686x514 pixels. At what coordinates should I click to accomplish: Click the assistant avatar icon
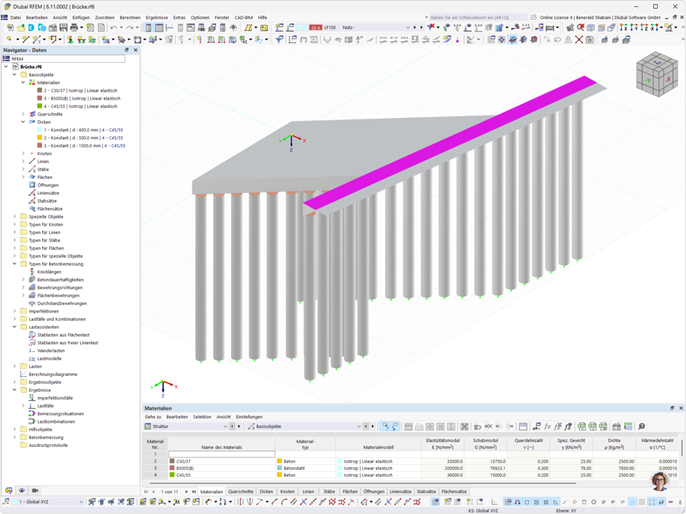[659, 481]
